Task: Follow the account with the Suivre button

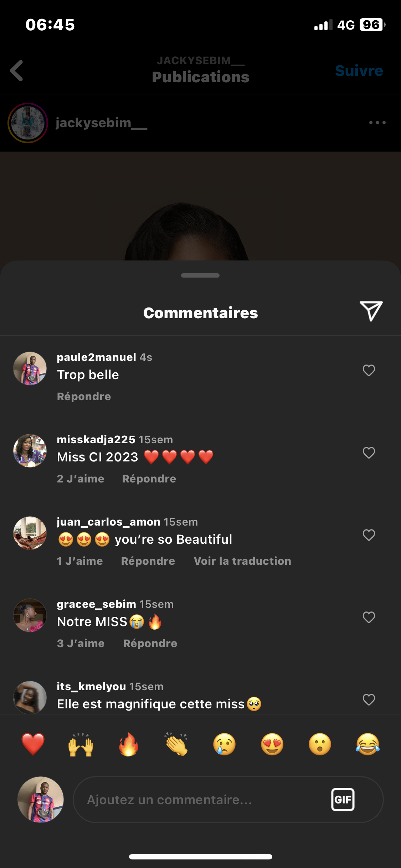Action: pyautogui.click(x=359, y=71)
